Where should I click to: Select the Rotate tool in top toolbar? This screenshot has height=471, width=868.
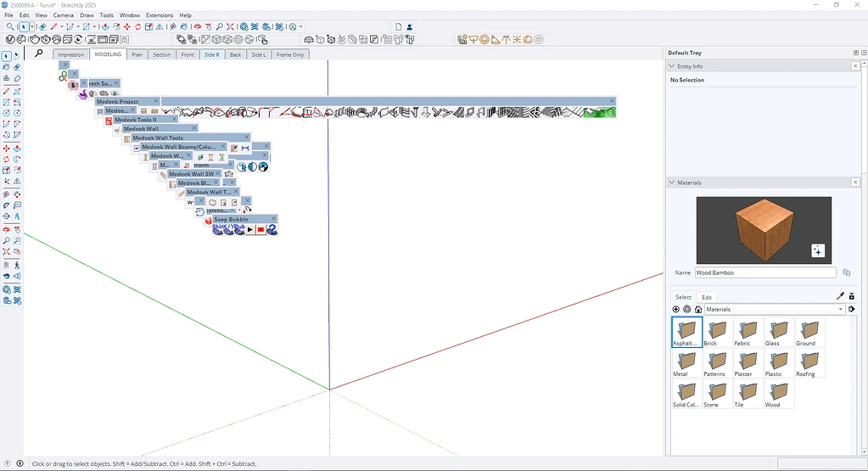[x=137, y=26]
